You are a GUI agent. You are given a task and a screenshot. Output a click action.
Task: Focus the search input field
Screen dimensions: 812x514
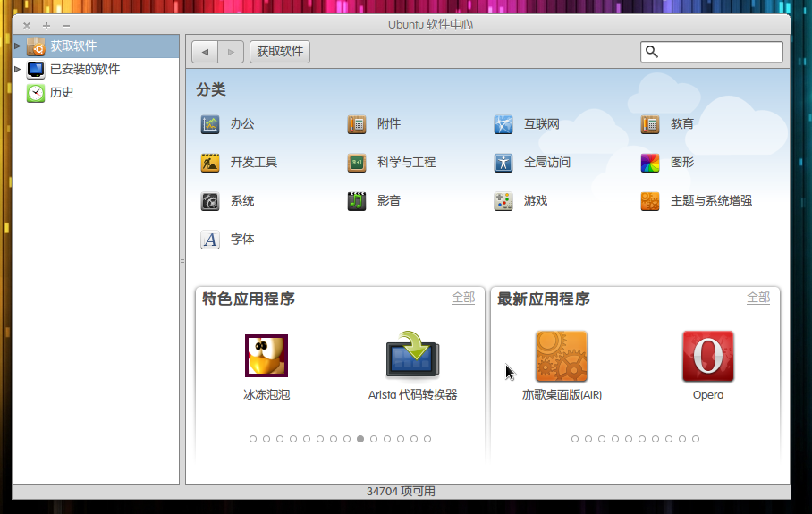712,52
